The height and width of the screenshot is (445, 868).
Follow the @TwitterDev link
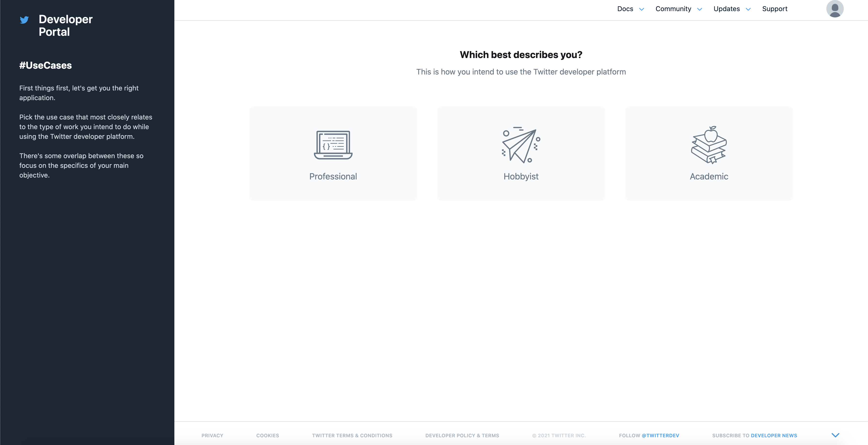(660, 435)
